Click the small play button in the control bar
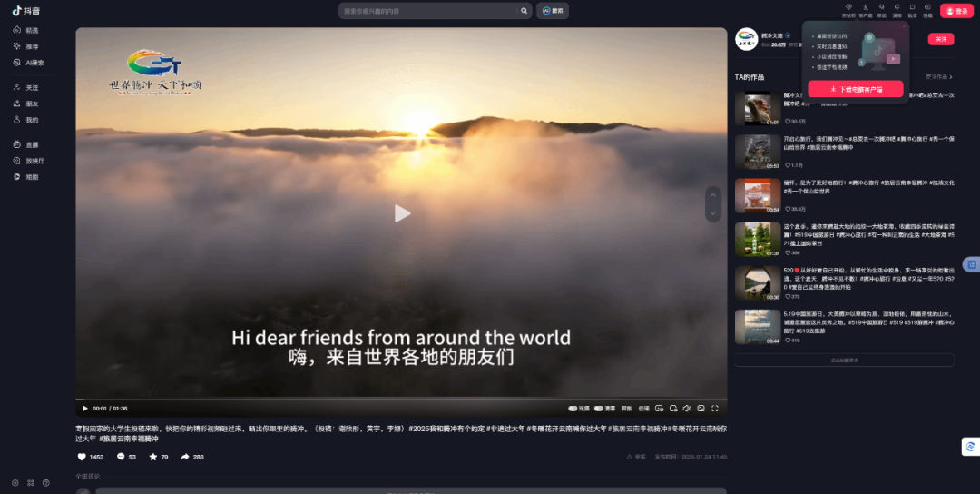The image size is (980, 494). pyautogui.click(x=85, y=409)
